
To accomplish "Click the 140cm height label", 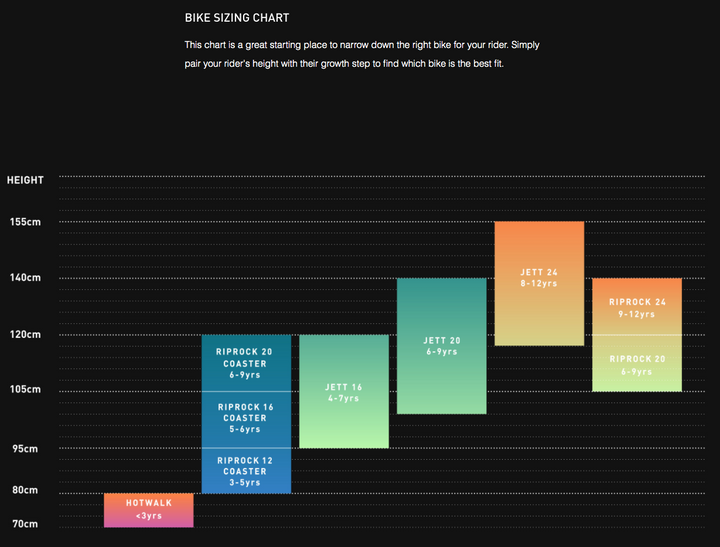I will (x=25, y=277).
